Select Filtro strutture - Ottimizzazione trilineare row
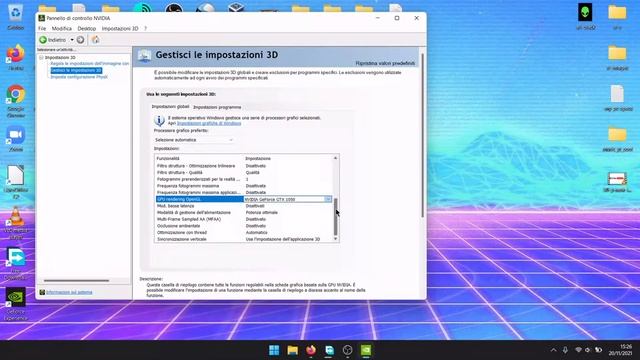Image resolution: width=640 pixels, height=360 pixels. [244, 166]
